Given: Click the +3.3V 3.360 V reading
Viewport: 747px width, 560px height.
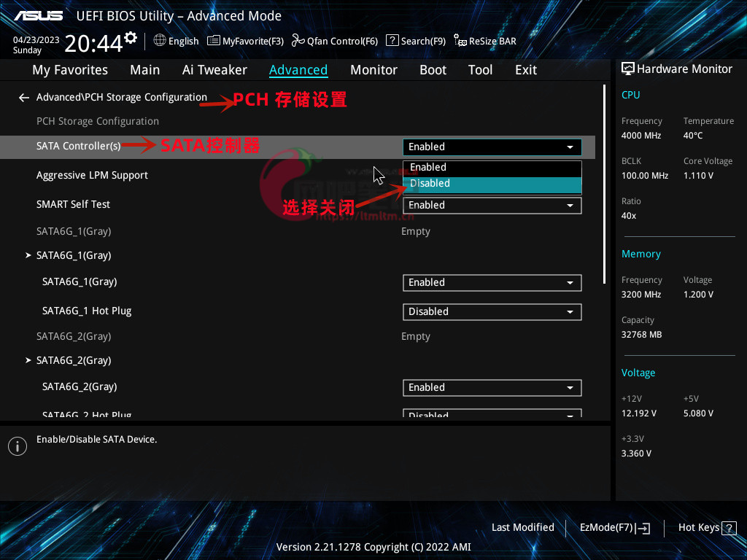Looking at the screenshot, I should click(636, 454).
